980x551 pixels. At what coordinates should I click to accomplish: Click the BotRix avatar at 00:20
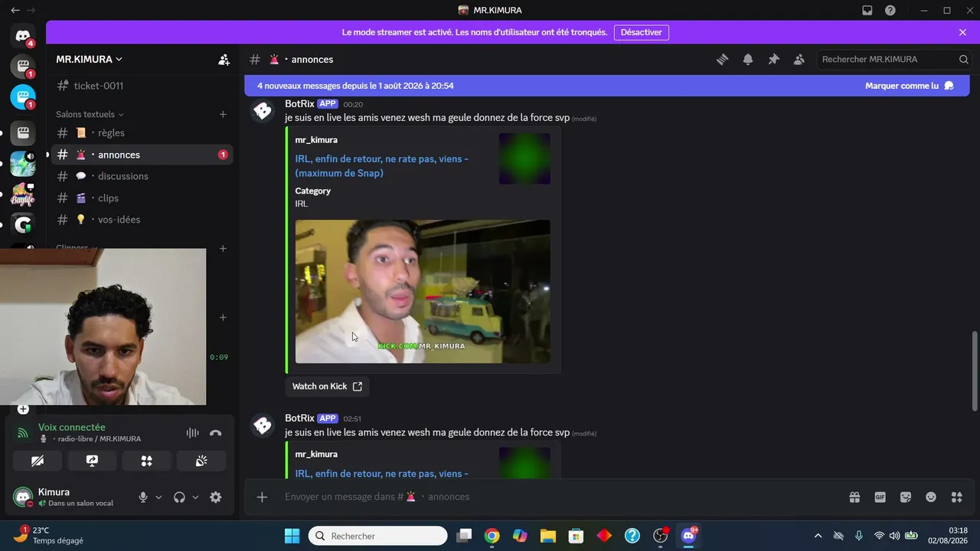[x=263, y=111]
